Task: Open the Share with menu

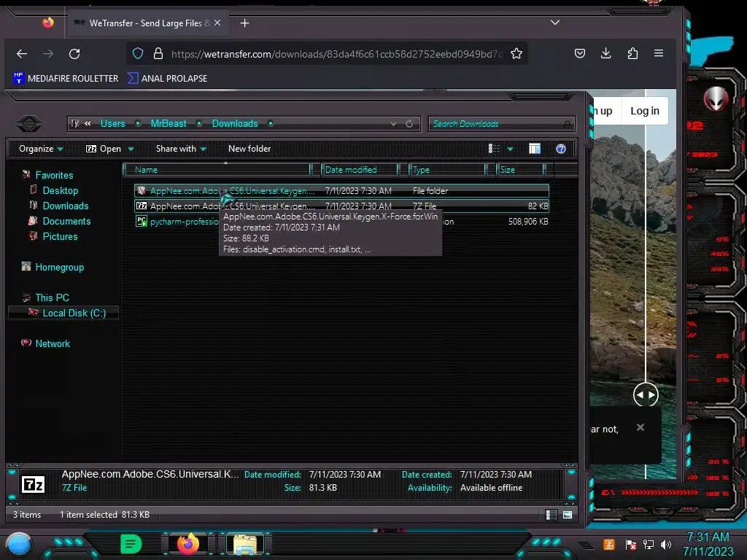Action: [x=181, y=149]
